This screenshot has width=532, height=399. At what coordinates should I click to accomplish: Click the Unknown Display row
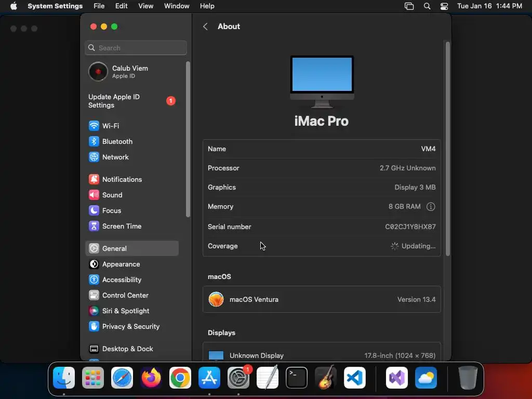322,353
